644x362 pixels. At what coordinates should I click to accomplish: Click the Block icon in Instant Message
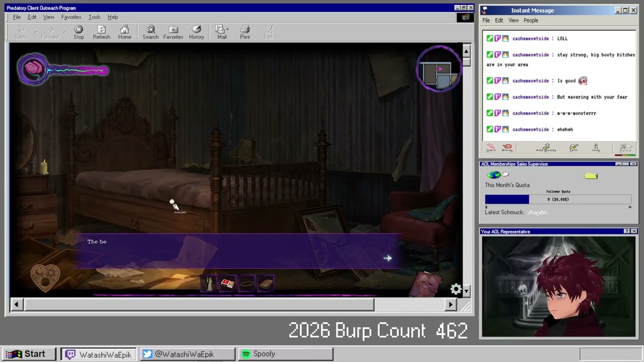507,147
